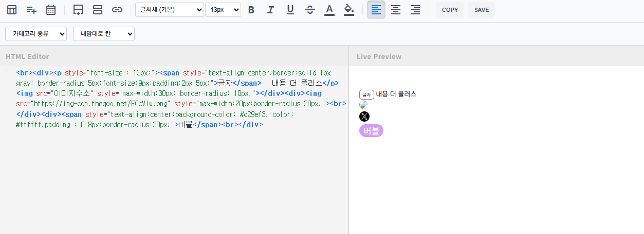The image size is (644, 234).
Task: Click the add section box icon
Action: tap(78, 10)
